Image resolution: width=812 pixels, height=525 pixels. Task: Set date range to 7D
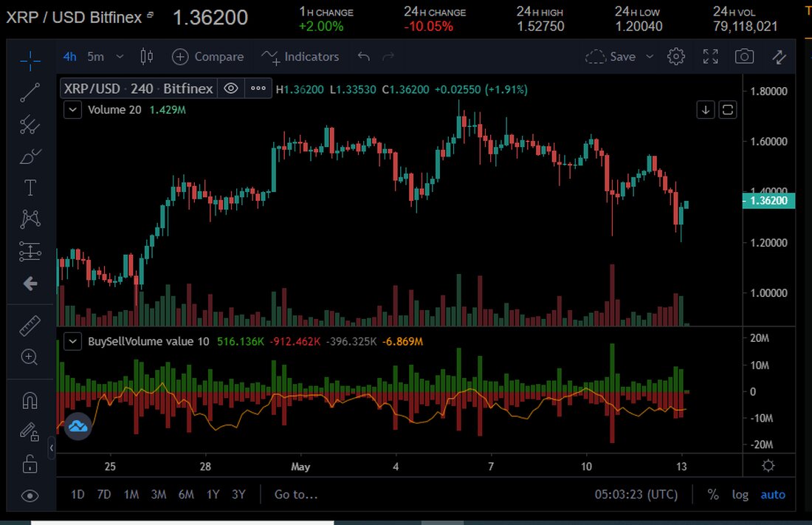point(104,495)
